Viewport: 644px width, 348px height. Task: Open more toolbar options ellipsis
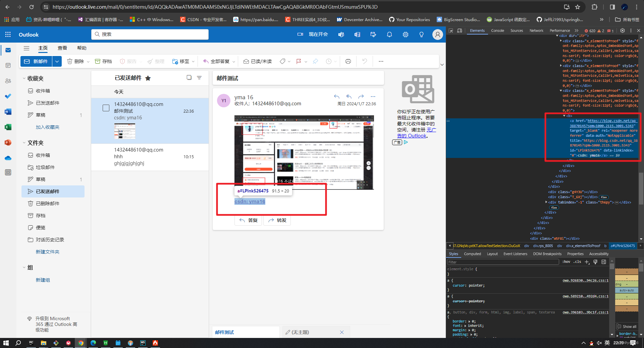[381, 61]
